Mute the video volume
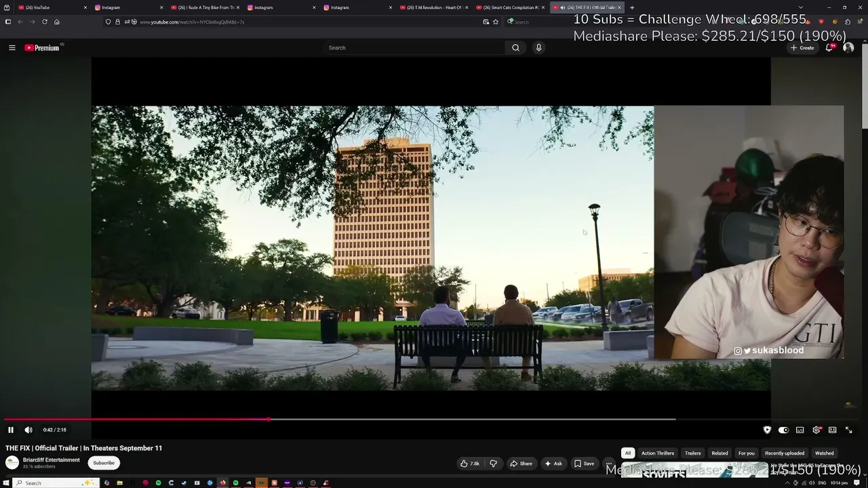868x488 pixels. coord(28,430)
